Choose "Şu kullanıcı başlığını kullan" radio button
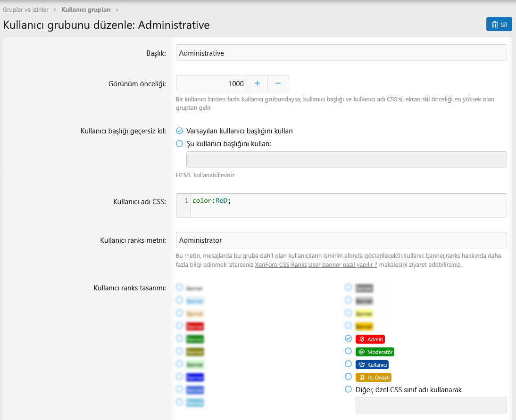The width and height of the screenshot is (516, 420). [179, 144]
